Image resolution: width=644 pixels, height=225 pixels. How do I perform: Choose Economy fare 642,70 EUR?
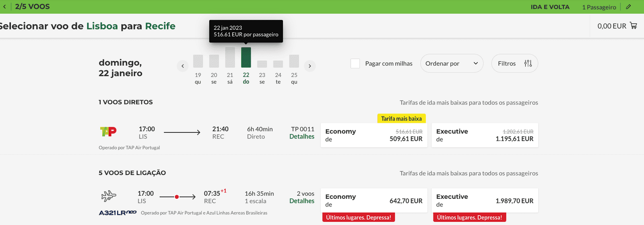tap(374, 200)
